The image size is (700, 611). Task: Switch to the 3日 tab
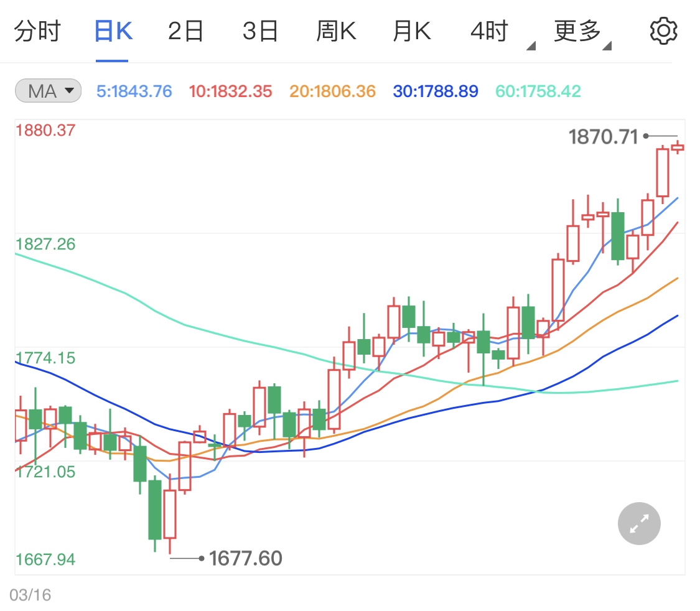(x=260, y=31)
